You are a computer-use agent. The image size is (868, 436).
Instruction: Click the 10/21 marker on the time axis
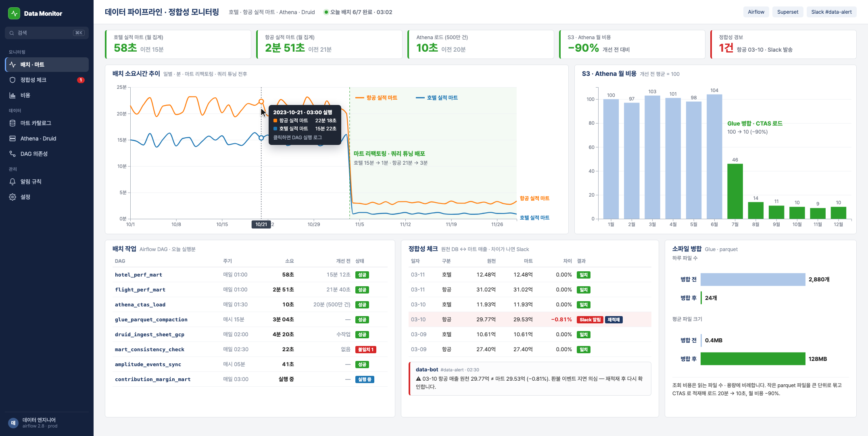[x=261, y=224]
